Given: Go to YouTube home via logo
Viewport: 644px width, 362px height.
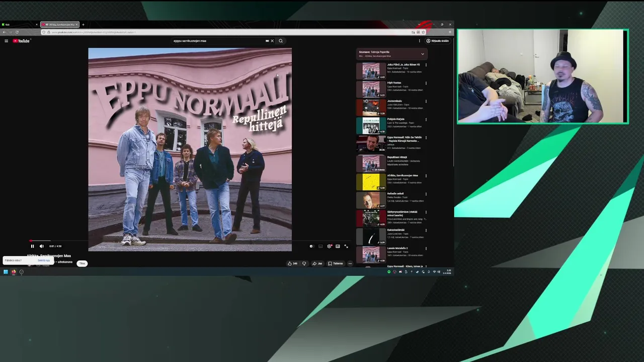Looking at the screenshot, I should pos(21,41).
